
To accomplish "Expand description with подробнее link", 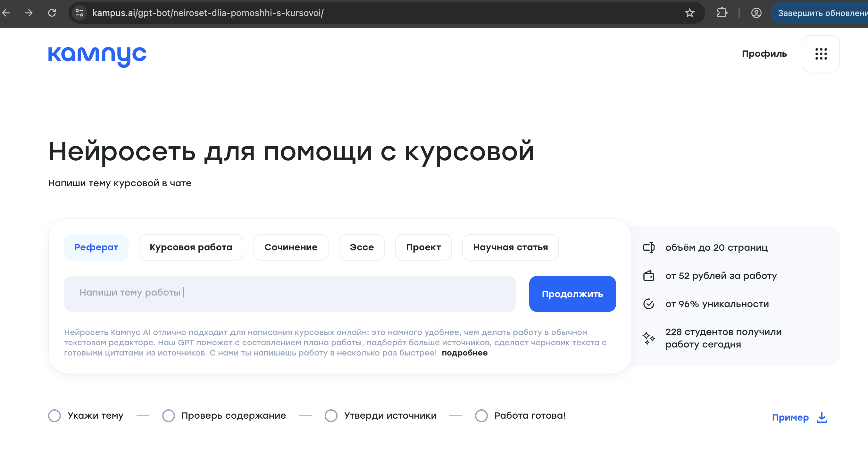I will (x=464, y=353).
